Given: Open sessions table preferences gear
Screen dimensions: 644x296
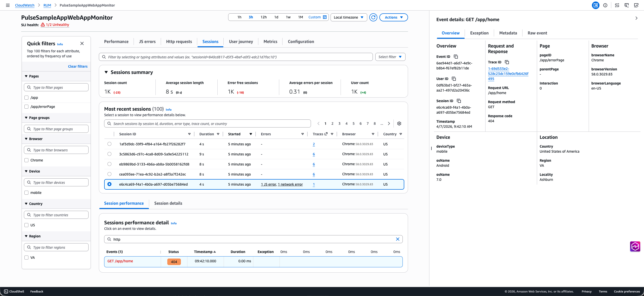Looking at the screenshot, I should pyautogui.click(x=399, y=123).
